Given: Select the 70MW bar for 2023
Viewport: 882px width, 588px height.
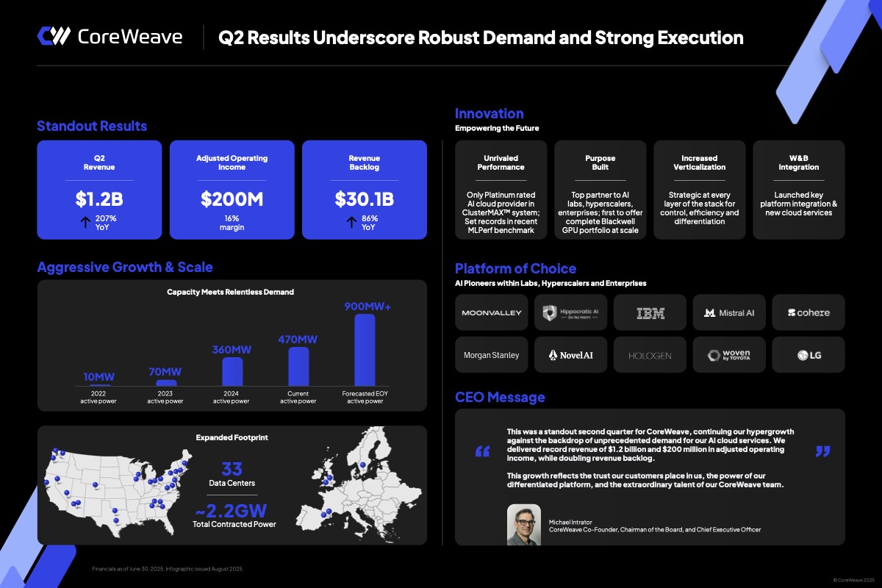Looking at the screenshot, I should pyautogui.click(x=167, y=383).
